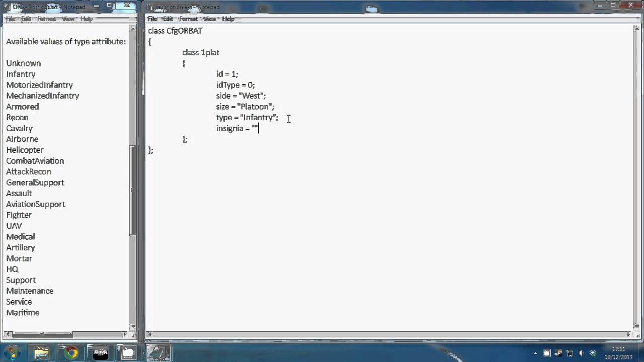Click the 'Armored' entry
Image resolution: width=644 pixels, height=362 pixels.
(23, 107)
